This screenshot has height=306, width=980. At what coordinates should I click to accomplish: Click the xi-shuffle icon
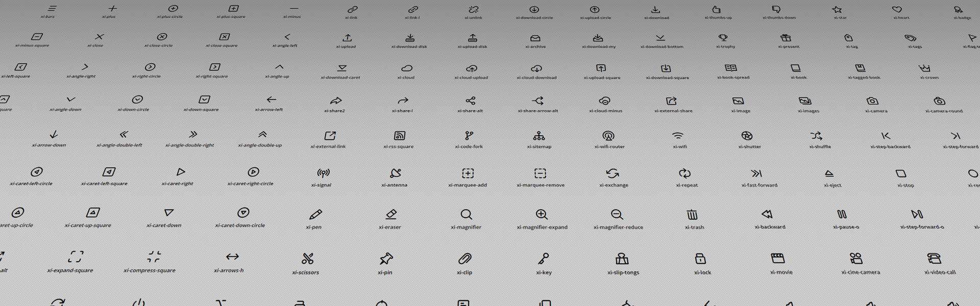pos(816,136)
